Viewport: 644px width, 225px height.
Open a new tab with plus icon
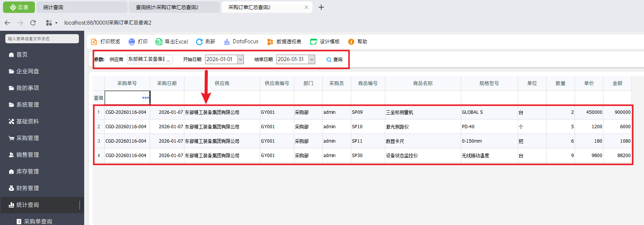pos(321,7)
